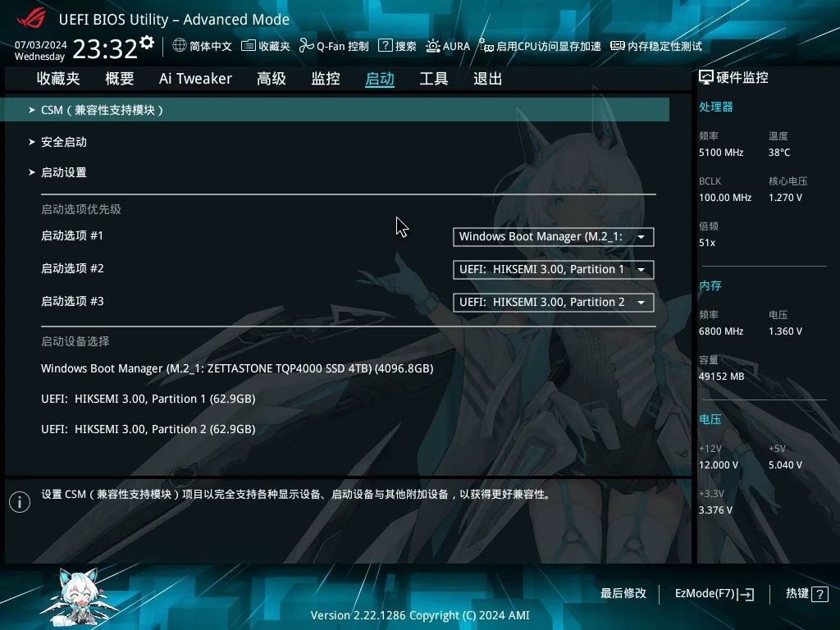Click the 启动选项优先级 heading
The image size is (840, 630).
[x=81, y=209]
